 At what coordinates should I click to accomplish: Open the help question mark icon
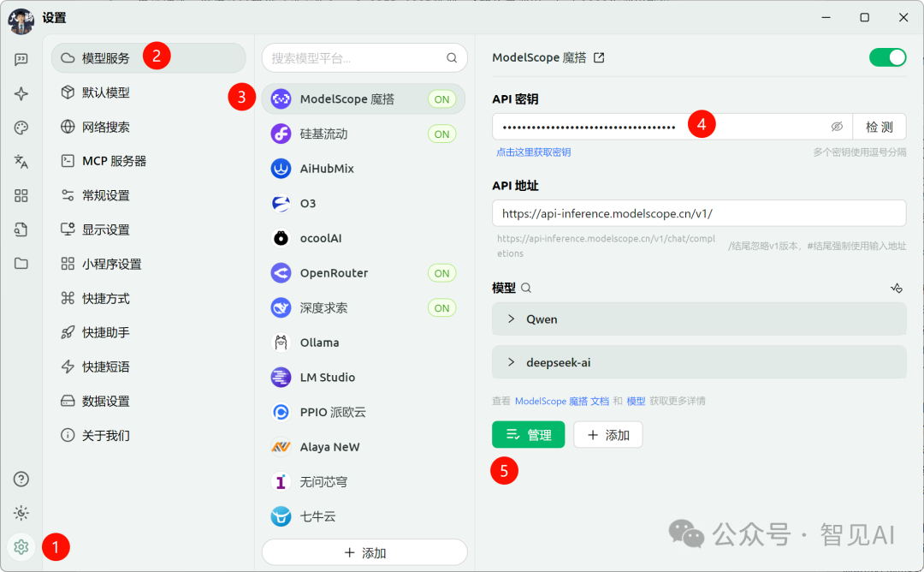point(21,479)
